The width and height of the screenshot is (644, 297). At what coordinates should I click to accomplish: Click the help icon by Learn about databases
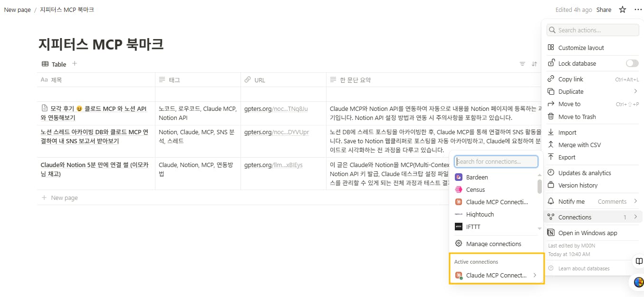tap(551, 268)
